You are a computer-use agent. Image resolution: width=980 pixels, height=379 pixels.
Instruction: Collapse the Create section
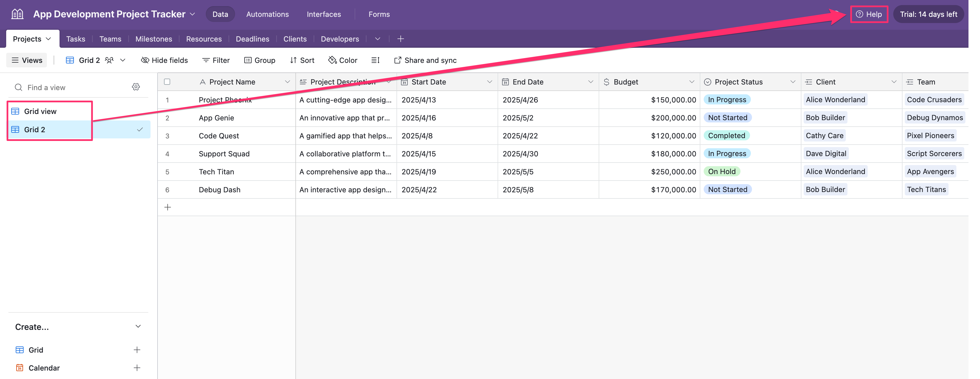click(x=138, y=327)
